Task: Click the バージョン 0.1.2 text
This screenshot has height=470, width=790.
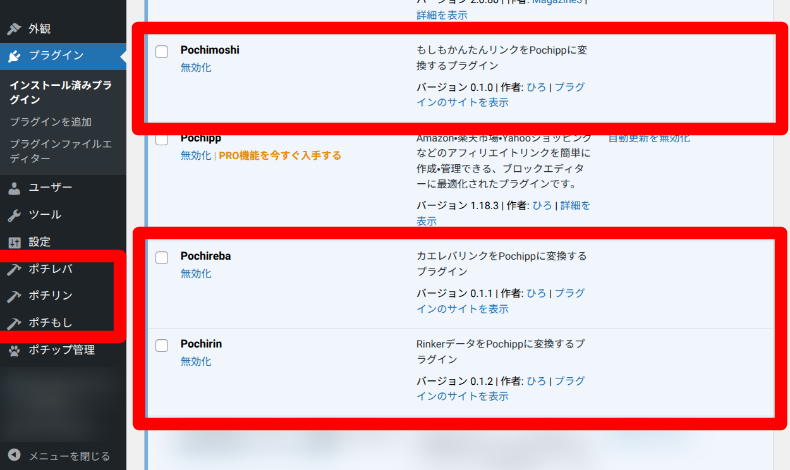Action: pos(454,381)
